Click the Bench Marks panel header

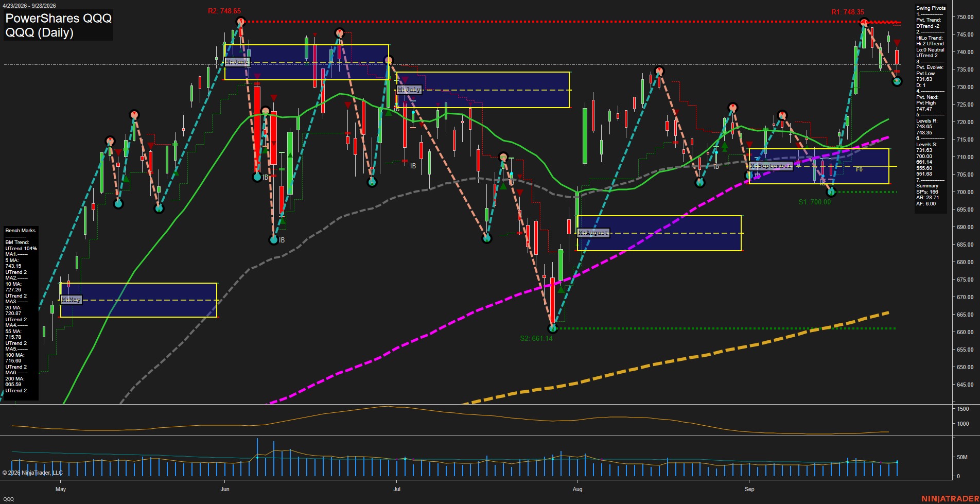coord(21,230)
